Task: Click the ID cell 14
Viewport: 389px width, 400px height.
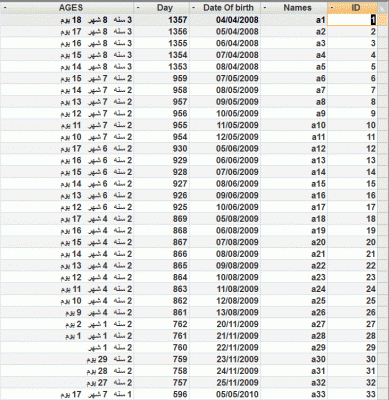Action: tap(352, 172)
